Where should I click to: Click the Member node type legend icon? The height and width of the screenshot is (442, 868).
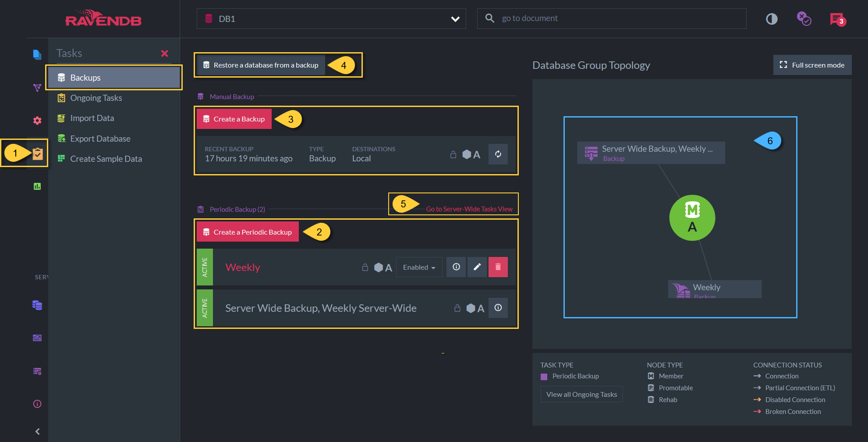coord(651,376)
